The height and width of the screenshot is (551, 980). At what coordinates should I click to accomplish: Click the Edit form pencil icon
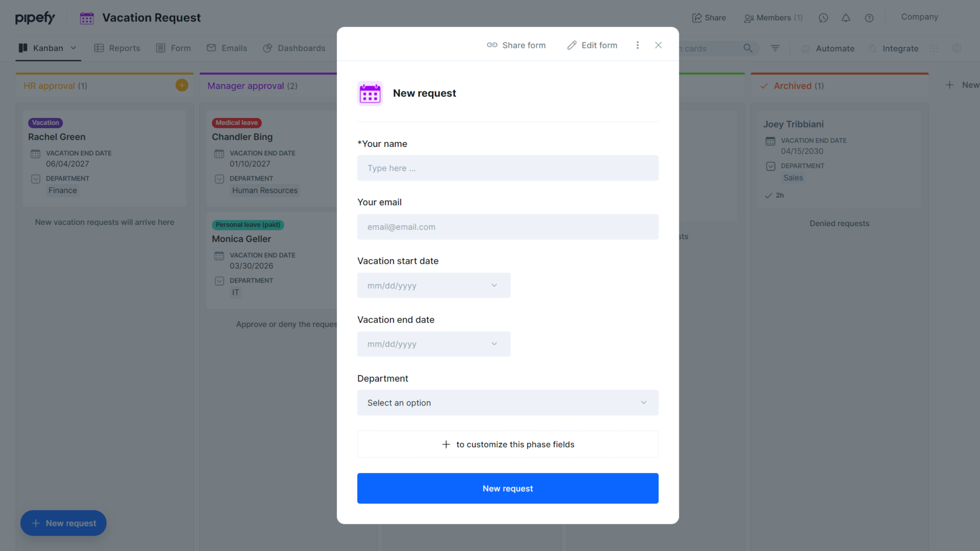(x=572, y=45)
